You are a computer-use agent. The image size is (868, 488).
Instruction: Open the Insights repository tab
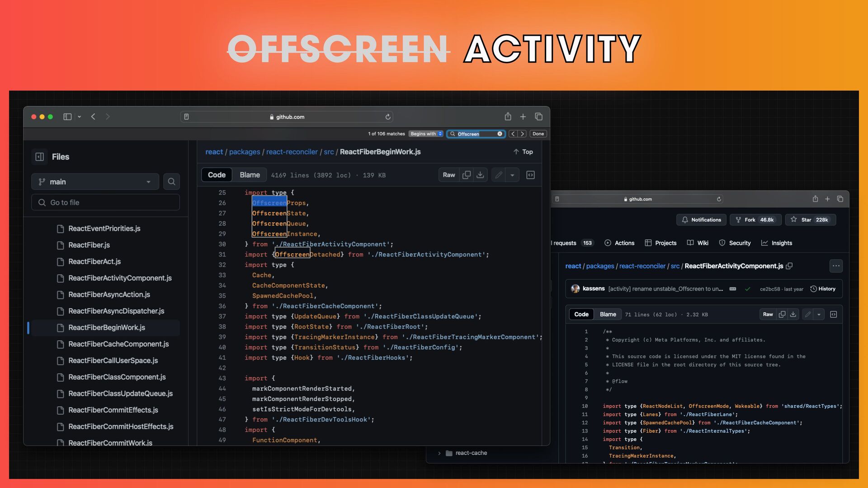[777, 243]
